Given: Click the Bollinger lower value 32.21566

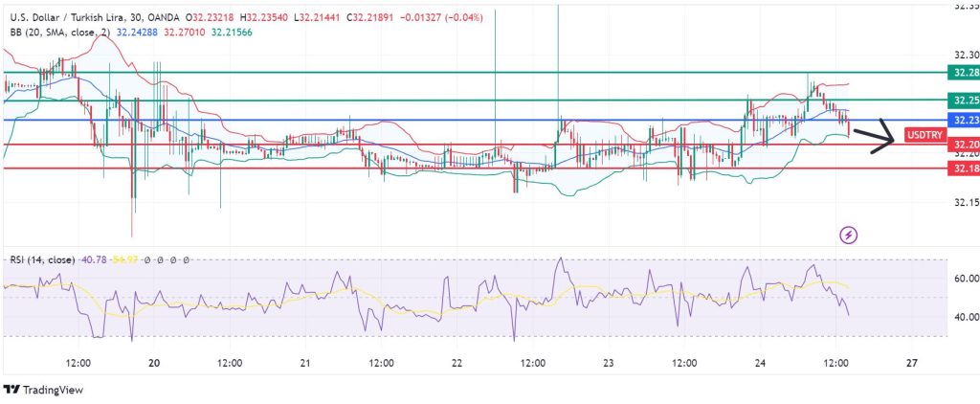Looking at the screenshot, I should pos(232,32).
